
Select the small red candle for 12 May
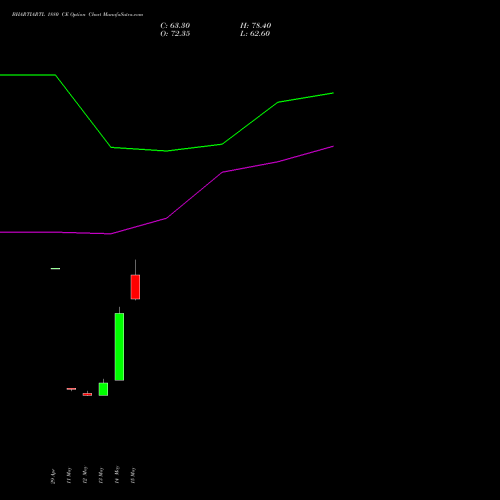coord(87,394)
